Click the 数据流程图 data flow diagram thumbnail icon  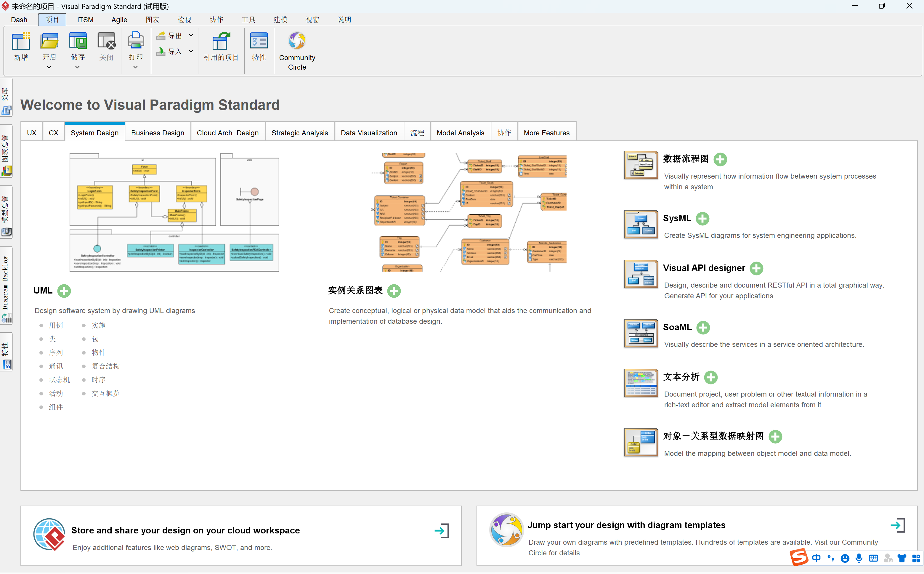tap(641, 165)
